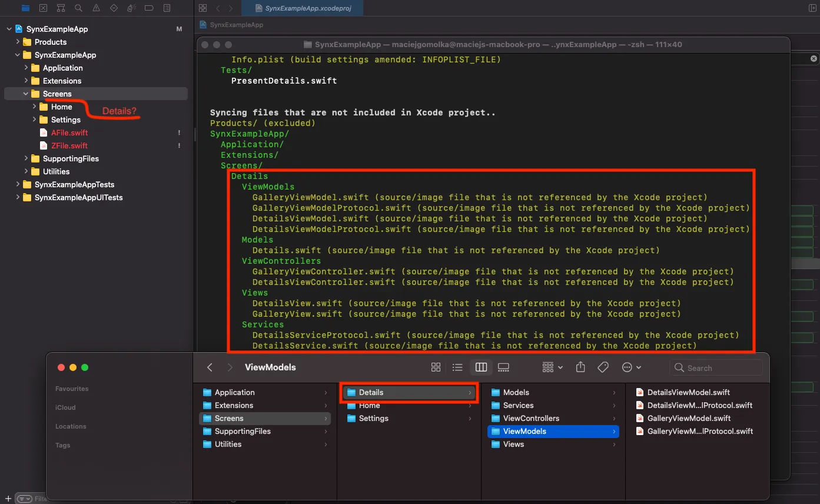Select ViewModels folder in Finder

coord(553,431)
